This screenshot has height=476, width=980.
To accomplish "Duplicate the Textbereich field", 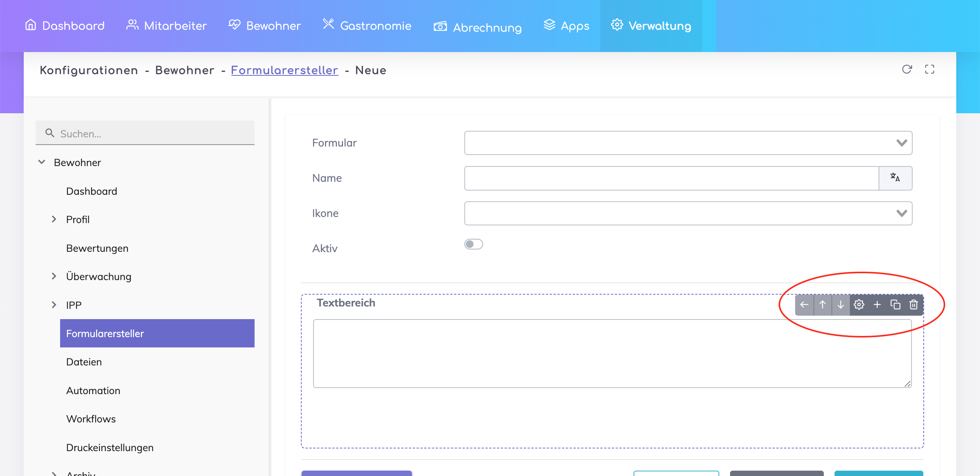I will tap(895, 305).
